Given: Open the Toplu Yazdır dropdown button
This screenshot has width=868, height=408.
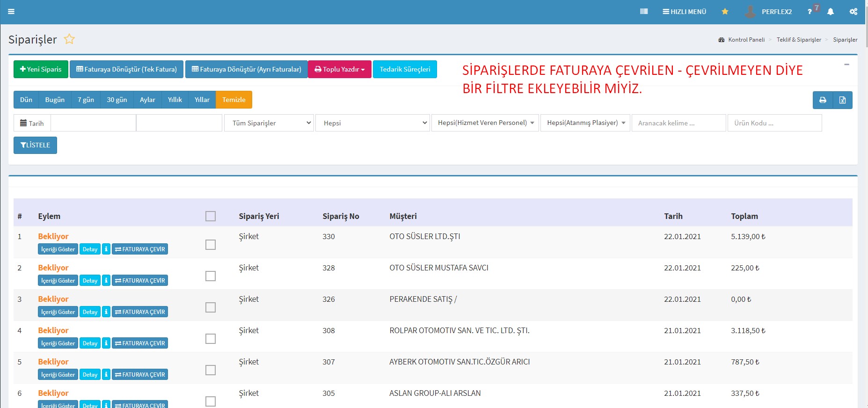Looking at the screenshot, I should coord(339,69).
